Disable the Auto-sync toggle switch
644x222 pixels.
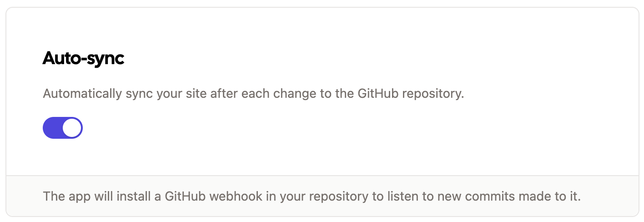point(63,128)
